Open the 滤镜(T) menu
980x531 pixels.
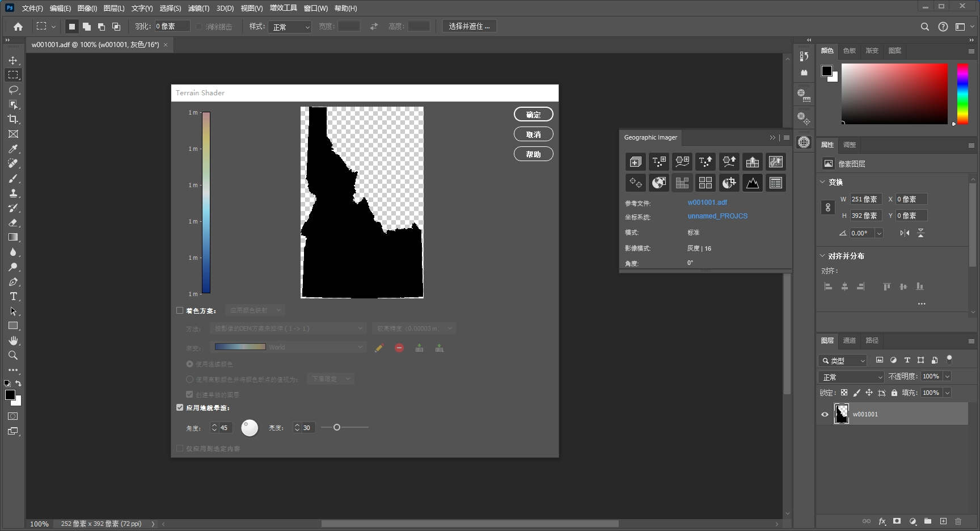pyautogui.click(x=198, y=8)
